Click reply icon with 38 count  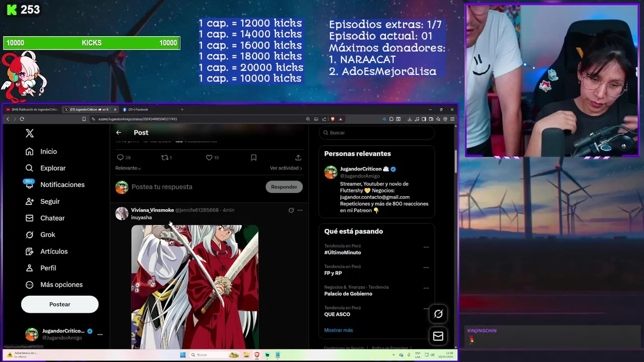coord(124,157)
